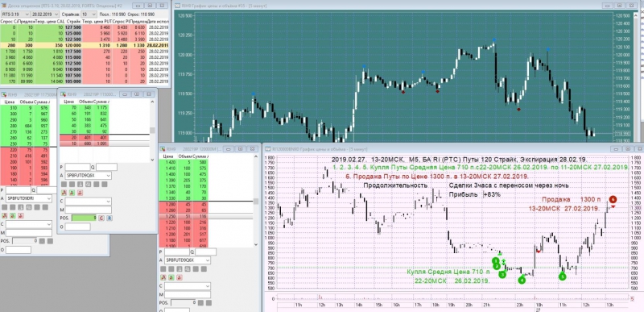The image size is (644, 312).
Task: Open the RTS-3.19 underlying asset dropdown
Action: [x=15, y=14]
